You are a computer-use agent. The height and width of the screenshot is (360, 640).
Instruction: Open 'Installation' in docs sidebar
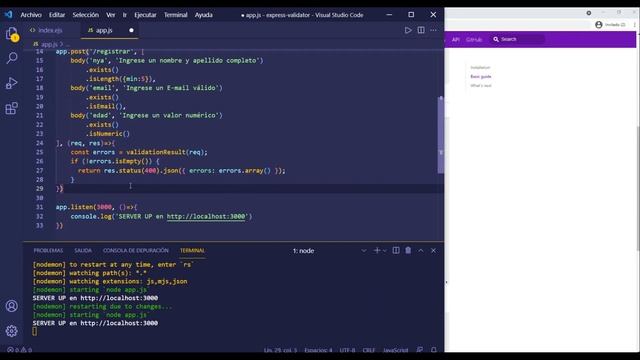point(480,67)
